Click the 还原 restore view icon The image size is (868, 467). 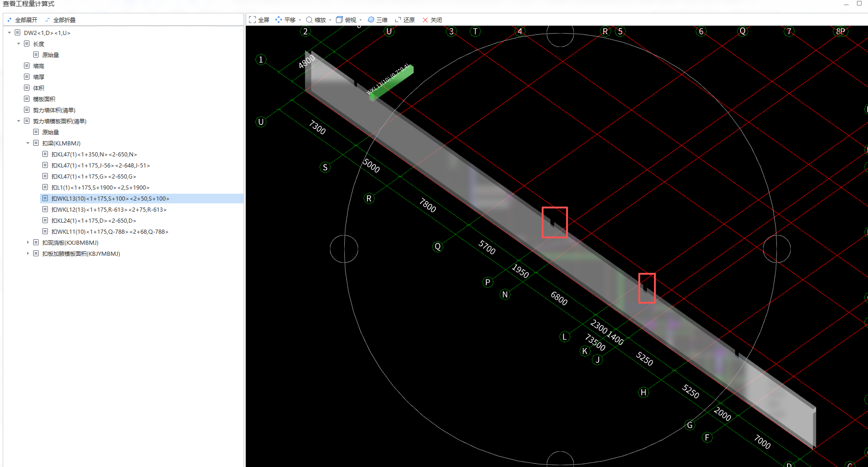point(398,20)
